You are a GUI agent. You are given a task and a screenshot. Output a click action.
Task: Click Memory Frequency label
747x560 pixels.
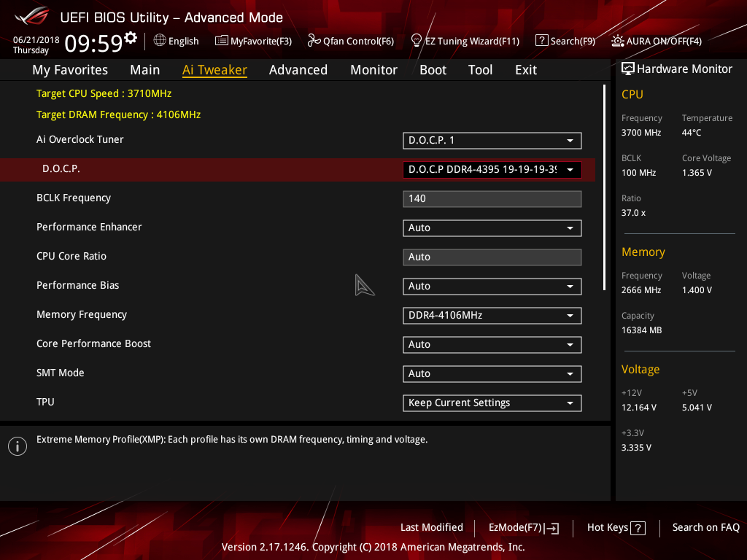click(x=82, y=314)
